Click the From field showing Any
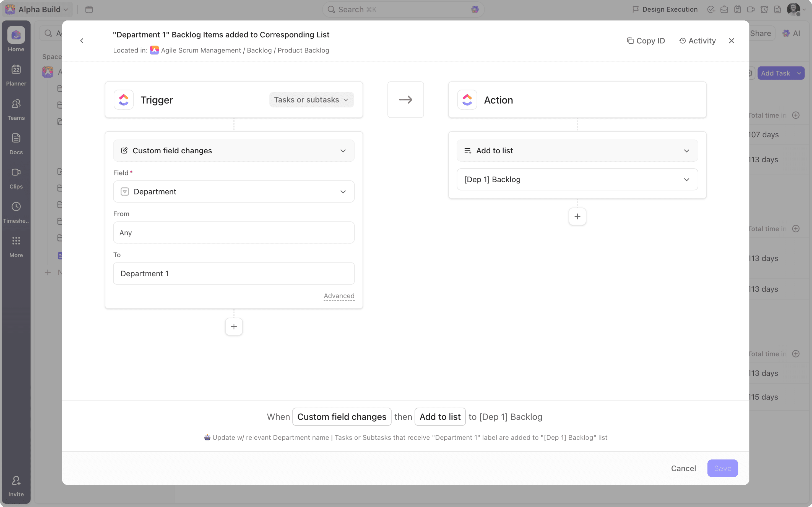Viewport: 812px width, 507px height. [234, 232]
